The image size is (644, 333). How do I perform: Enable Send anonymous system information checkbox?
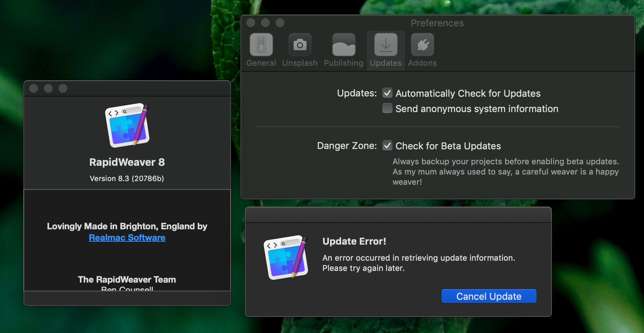coord(387,108)
